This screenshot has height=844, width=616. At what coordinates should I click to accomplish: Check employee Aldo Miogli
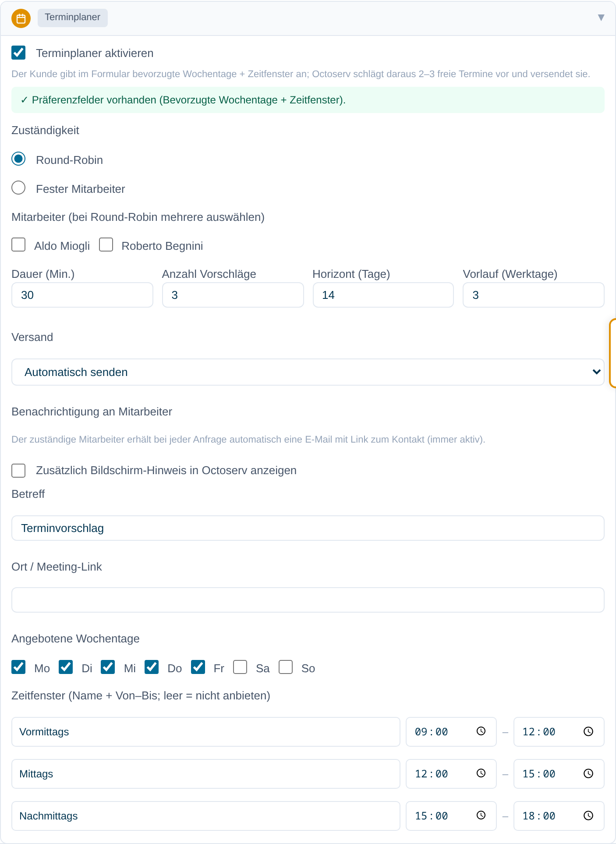(x=18, y=245)
